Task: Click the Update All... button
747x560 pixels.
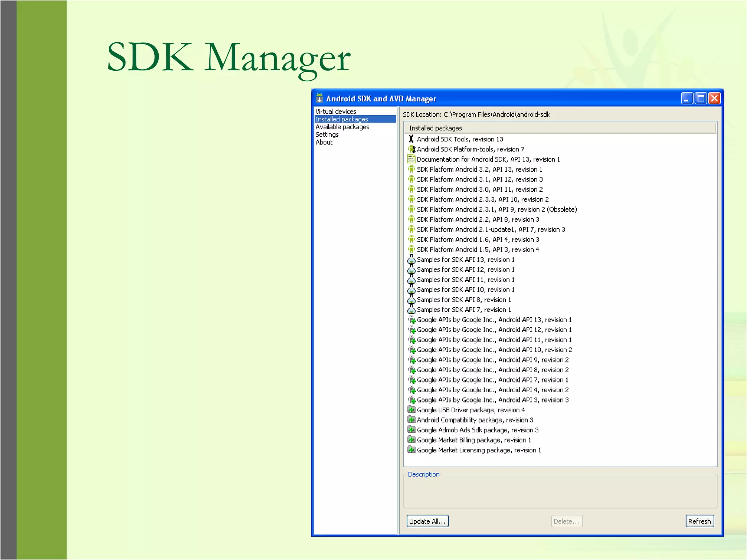Action: (x=427, y=521)
